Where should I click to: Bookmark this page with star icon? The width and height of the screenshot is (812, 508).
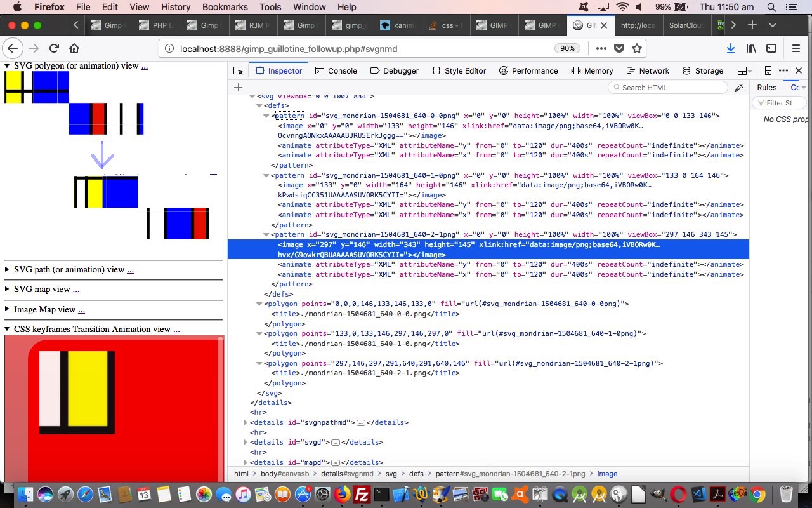tap(637, 48)
